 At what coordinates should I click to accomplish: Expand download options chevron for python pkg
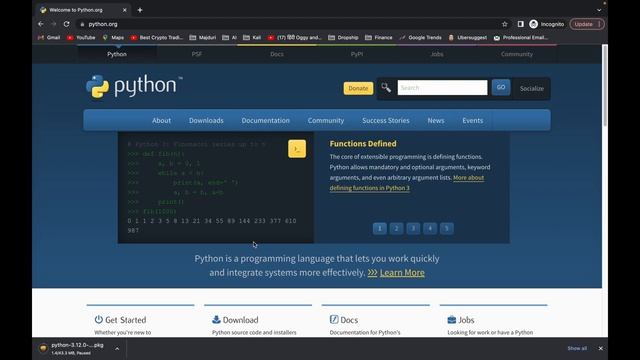117,349
